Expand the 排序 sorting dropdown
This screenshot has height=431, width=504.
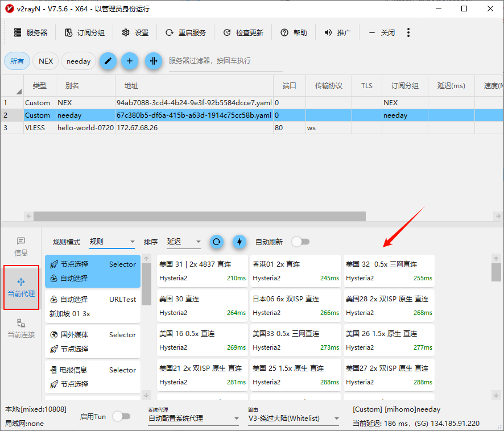[183, 242]
